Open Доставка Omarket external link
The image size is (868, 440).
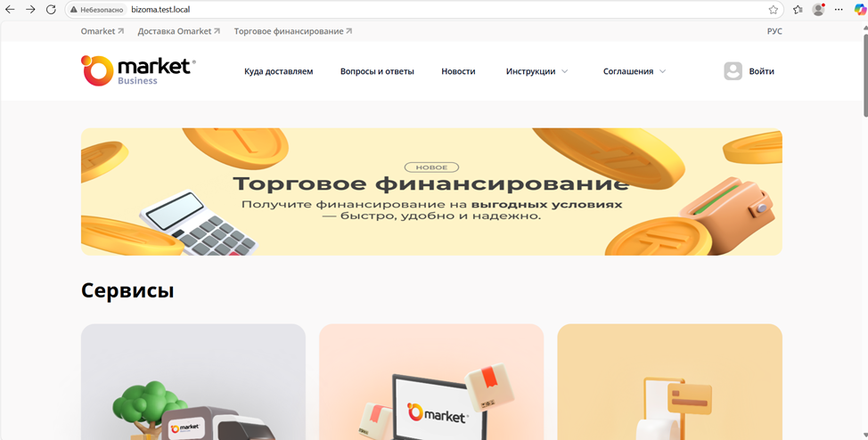pos(179,31)
